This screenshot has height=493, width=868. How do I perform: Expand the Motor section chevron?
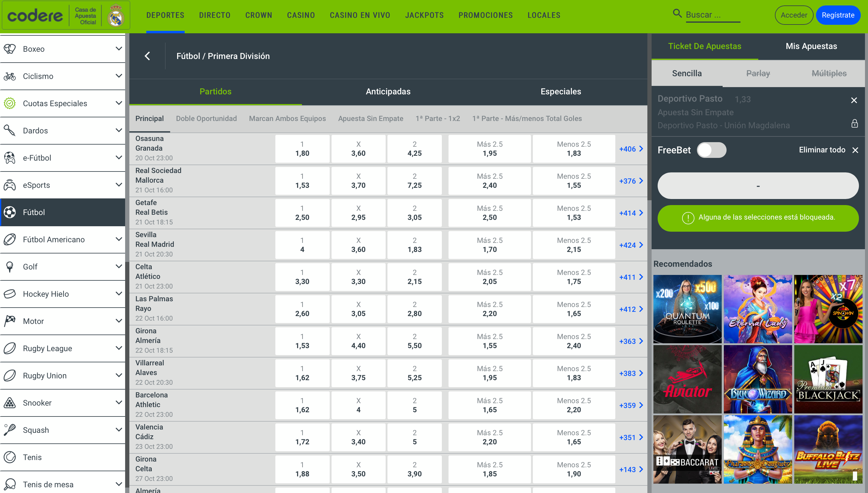pyautogui.click(x=119, y=321)
